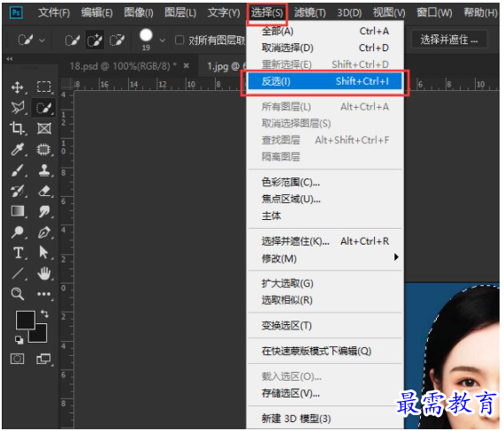Switch to the 18.psd document tab
This screenshot has width=504, height=431.
pyautogui.click(x=124, y=66)
